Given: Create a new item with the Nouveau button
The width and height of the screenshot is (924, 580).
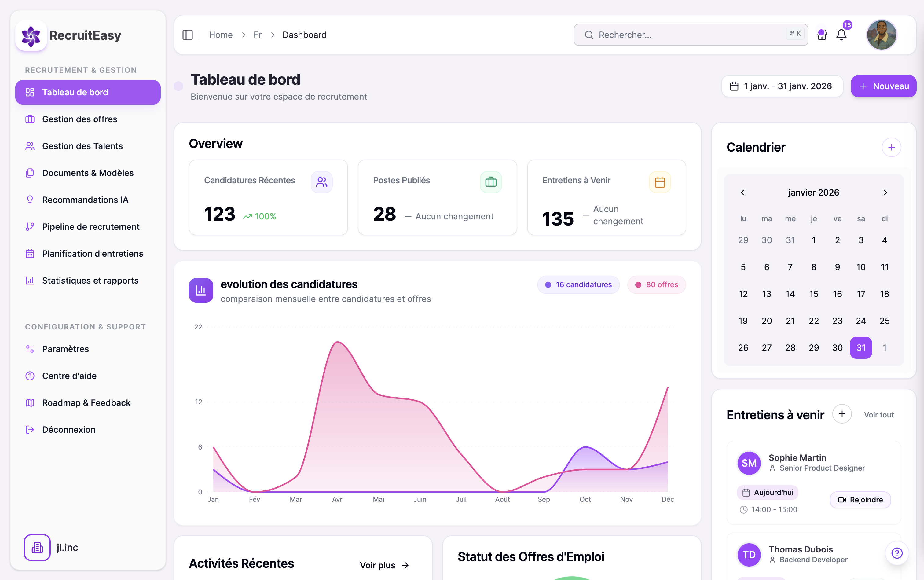Looking at the screenshot, I should [x=883, y=86].
